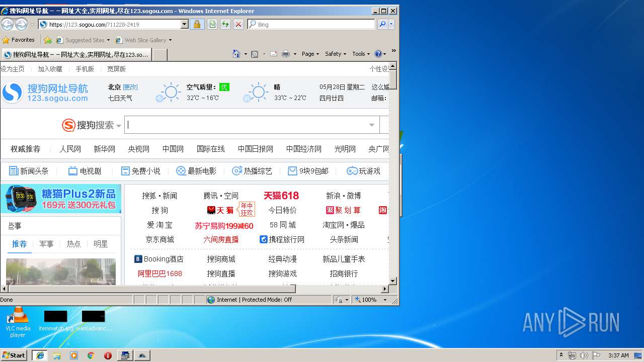Click the IE Forward navigation button
Image resolution: width=644 pixels, height=362 pixels.
(21, 24)
